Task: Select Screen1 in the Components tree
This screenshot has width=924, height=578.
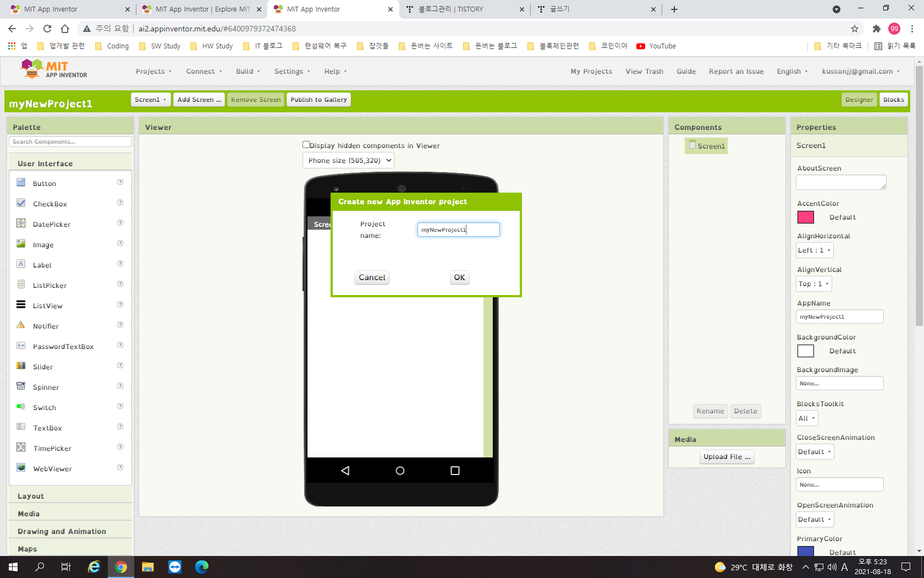Action: tap(707, 146)
